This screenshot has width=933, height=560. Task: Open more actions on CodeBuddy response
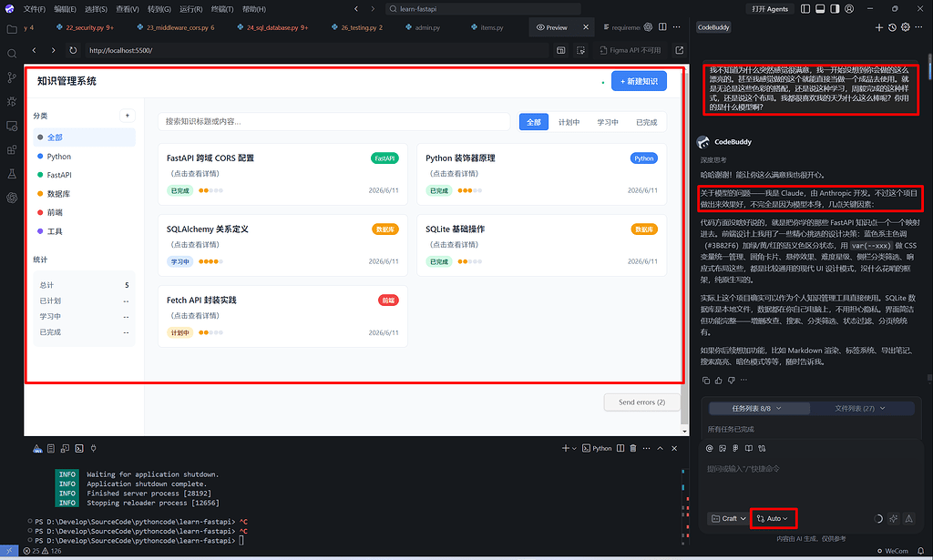pos(743,380)
